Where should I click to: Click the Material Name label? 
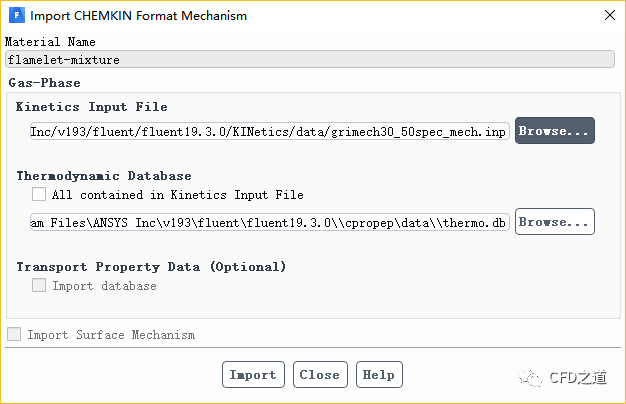point(51,42)
